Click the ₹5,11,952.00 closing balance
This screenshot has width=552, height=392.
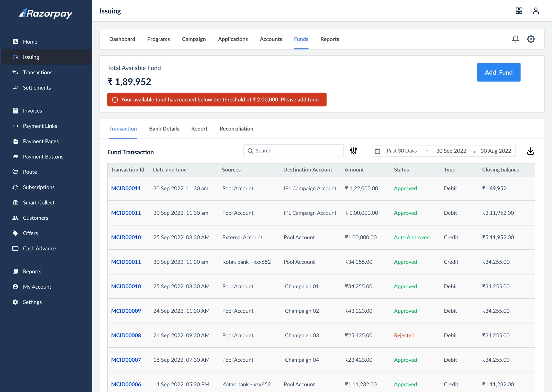coord(498,237)
